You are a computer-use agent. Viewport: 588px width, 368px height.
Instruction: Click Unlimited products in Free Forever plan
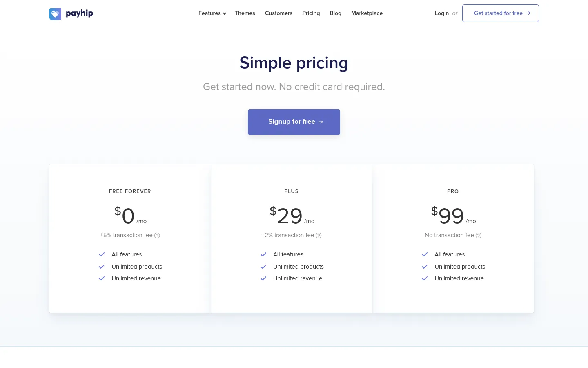point(137,267)
